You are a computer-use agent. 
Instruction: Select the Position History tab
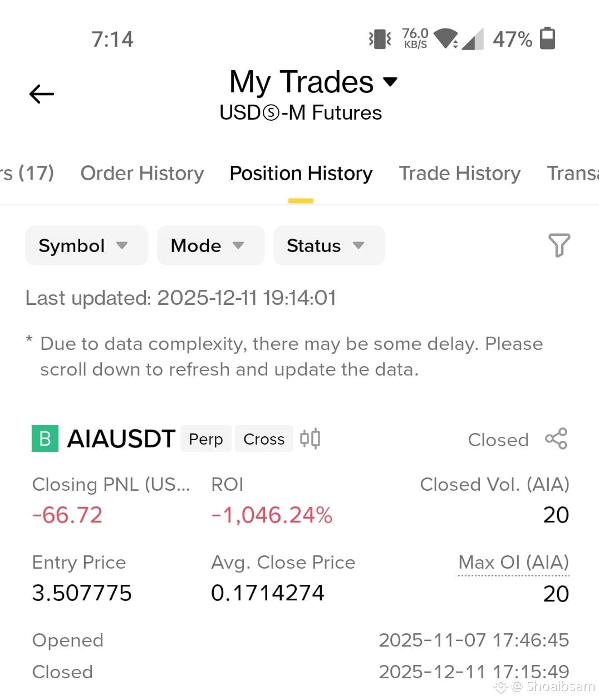[x=301, y=173]
